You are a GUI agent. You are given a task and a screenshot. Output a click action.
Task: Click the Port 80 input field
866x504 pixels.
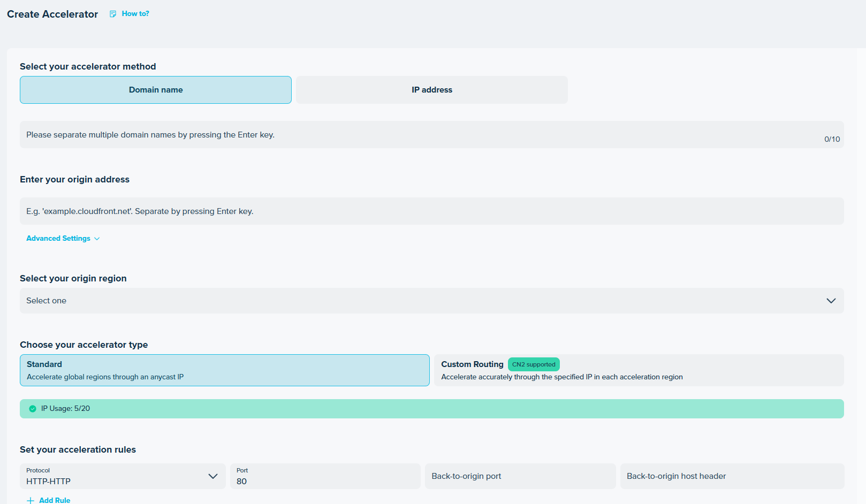[x=325, y=476]
